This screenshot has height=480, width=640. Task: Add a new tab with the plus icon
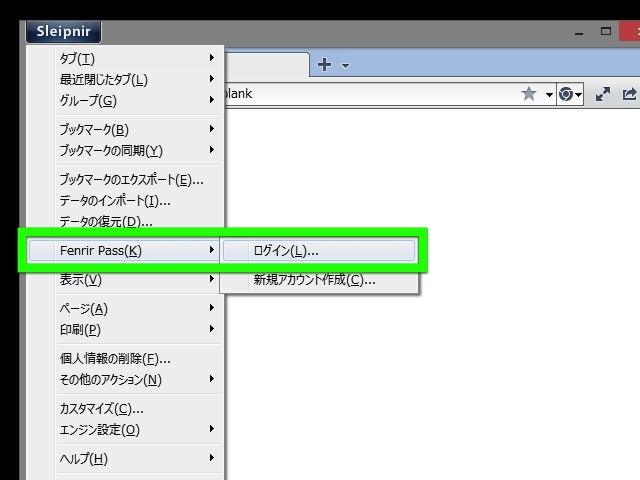pos(324,64)
